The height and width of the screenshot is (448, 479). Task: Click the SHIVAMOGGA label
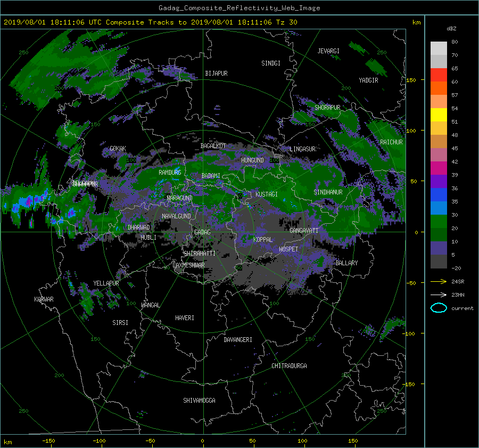point(199,401)
